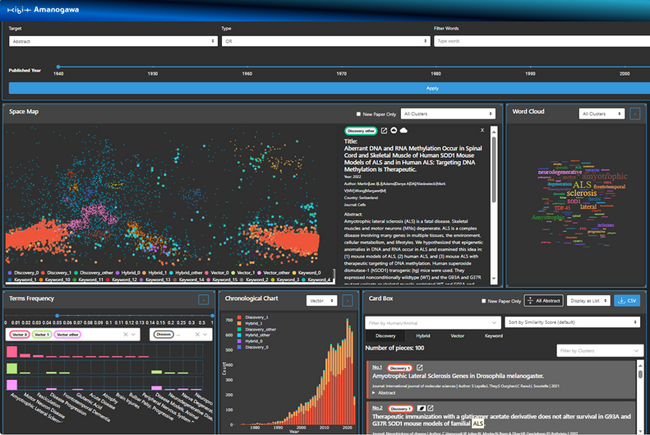The width and height of the screenshot is (650, 435).
Task: Switch to the Hybrid tab
Action: pyautogui.click(x=423, y=336)
